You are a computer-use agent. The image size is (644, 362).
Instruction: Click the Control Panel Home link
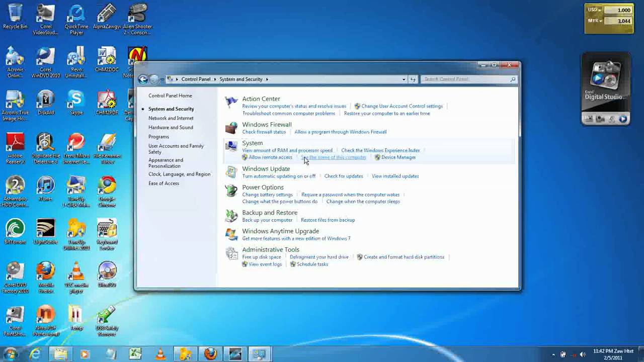pyautogui.click(x=170, y=96)
